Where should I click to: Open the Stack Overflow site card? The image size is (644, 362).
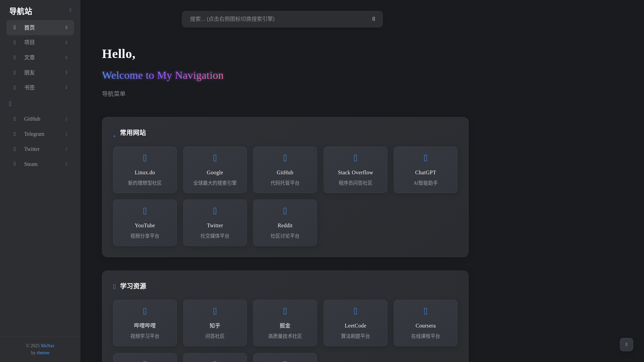coord(356,170)
